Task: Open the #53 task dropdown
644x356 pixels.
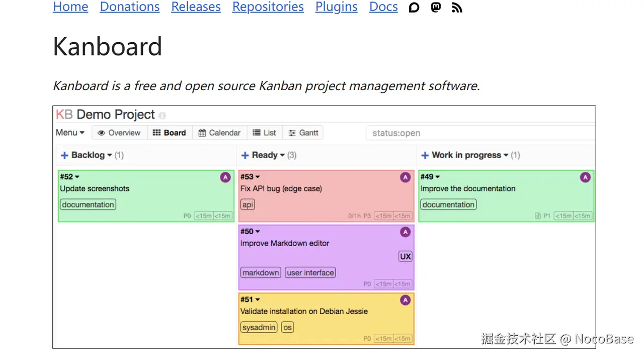Action: pos(250,177)
